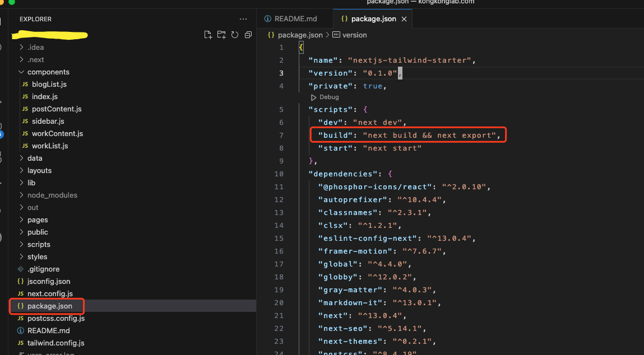Expand the pages folder
Viewport: 644px width, 355px height.
point(38,219)
